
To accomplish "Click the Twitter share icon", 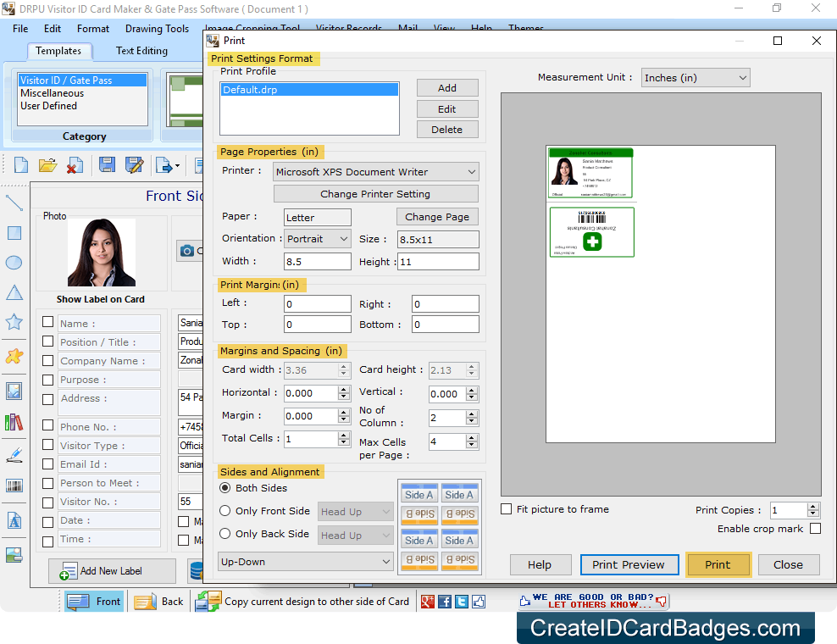I will (x=462, y=602).
